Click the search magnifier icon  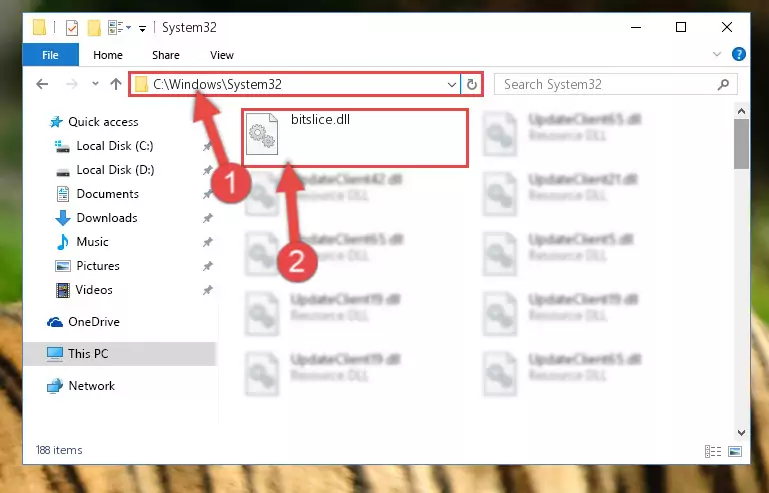point(723,84)
